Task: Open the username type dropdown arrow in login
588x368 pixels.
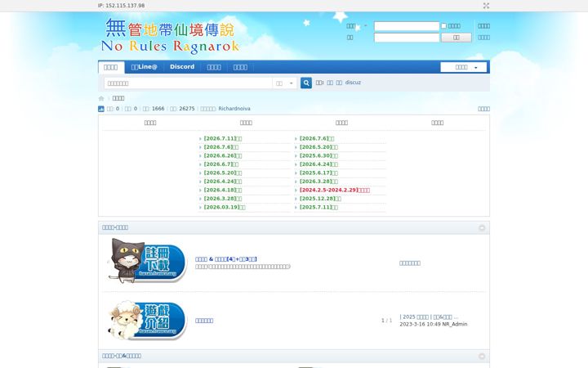Action: point(366,26)
